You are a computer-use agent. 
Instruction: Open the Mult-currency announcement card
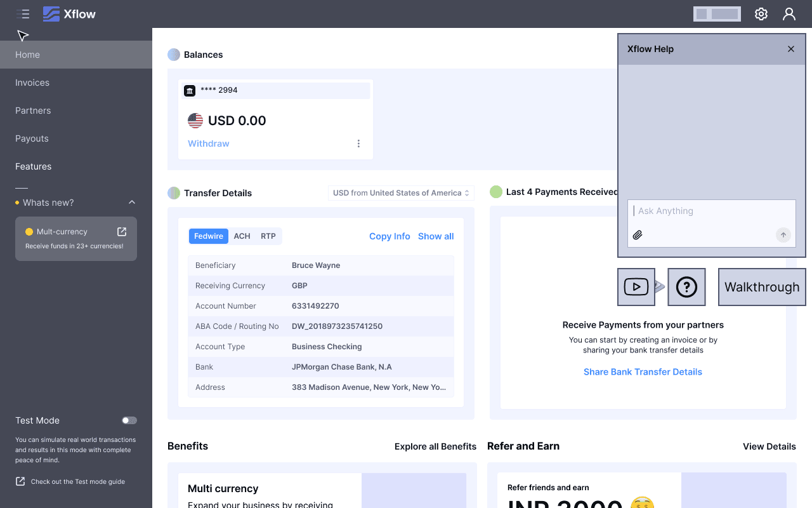tap(76, 239)
